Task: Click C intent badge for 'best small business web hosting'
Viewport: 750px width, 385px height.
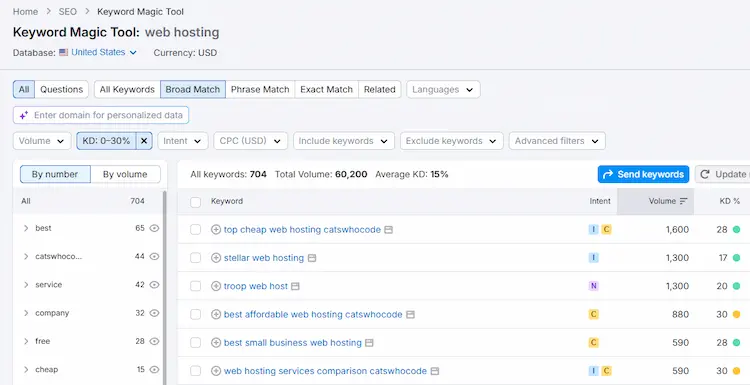Action: 594,342
